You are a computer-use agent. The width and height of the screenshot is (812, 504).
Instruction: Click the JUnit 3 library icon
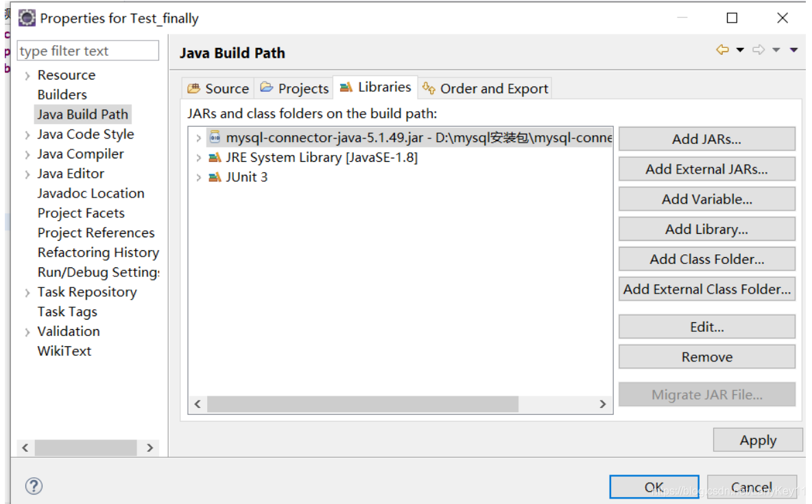[215, 177]
